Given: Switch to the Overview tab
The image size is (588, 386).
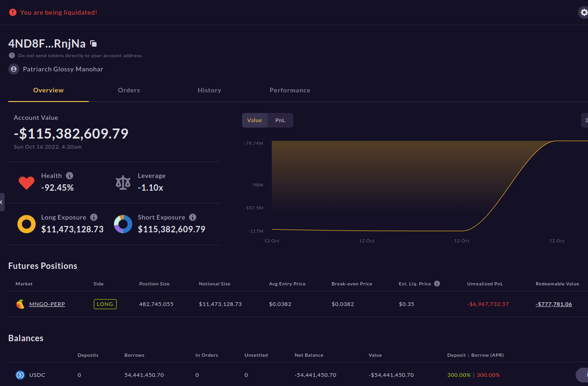Looking at the screenshot, I should [x=49, y=90].
